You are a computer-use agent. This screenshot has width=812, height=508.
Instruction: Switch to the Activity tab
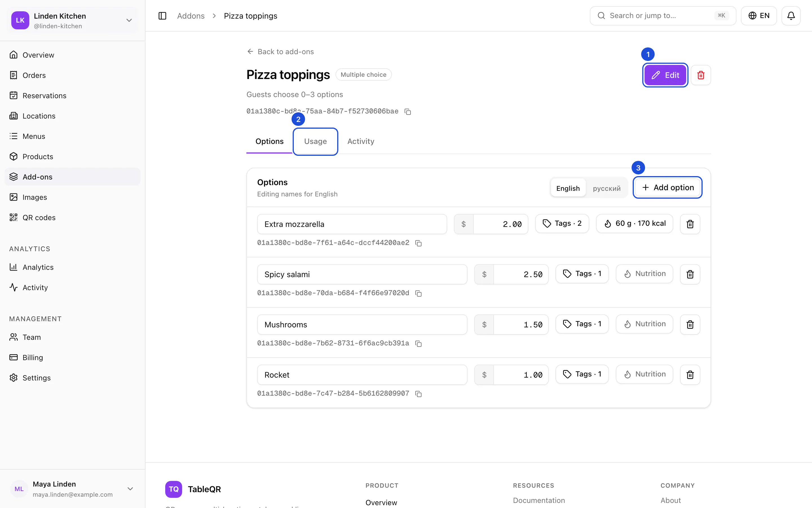point(361,141)
